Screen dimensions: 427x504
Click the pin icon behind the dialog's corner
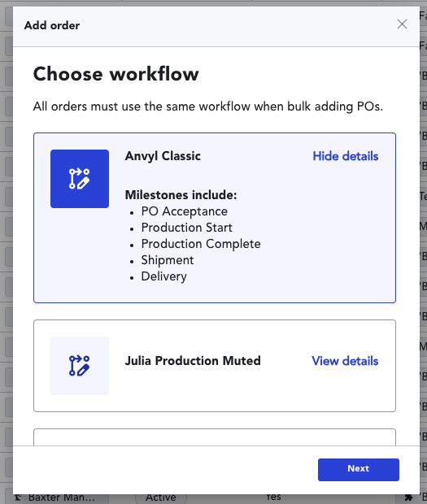pos(408,498)
